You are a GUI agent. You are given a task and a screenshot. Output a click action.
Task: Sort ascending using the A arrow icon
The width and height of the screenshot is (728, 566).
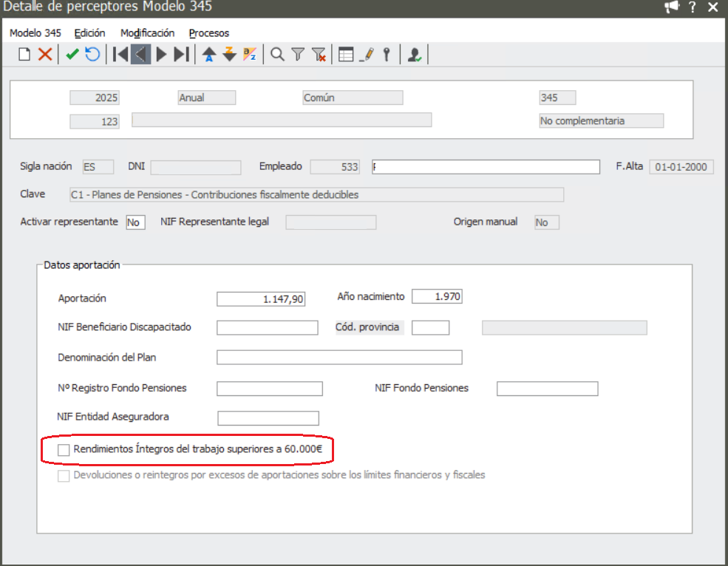[x=209, y=54]
